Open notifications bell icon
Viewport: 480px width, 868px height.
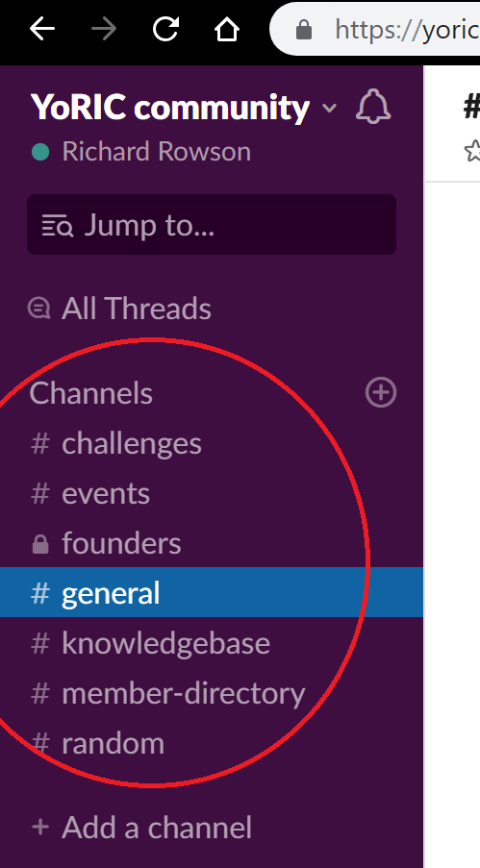373,106
